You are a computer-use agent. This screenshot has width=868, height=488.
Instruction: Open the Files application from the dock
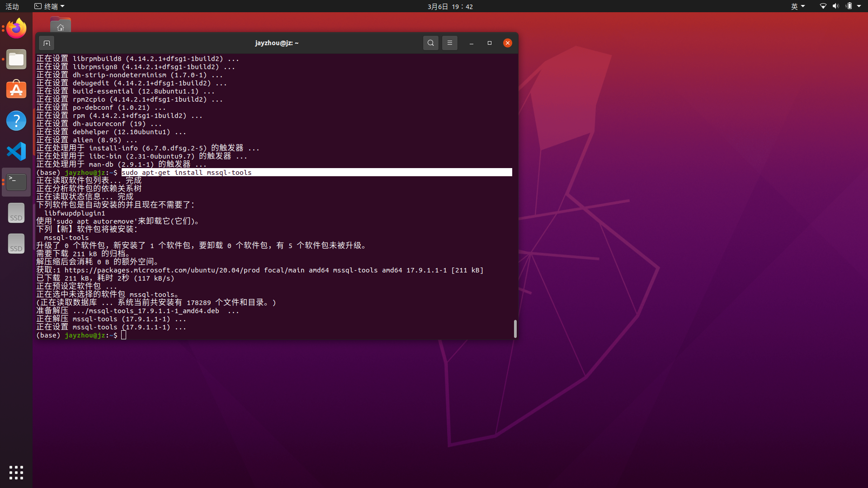click(16, 59)
